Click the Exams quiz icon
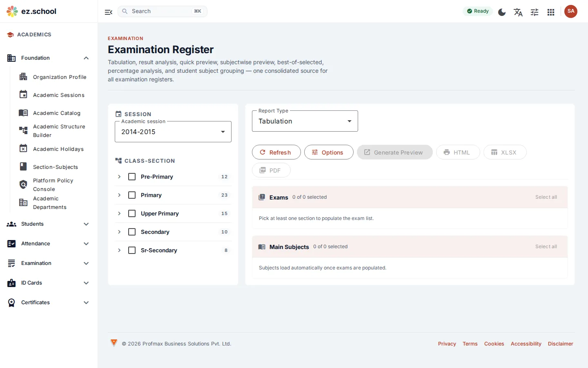Screen dimensions: 588x368 click(262, 197)
